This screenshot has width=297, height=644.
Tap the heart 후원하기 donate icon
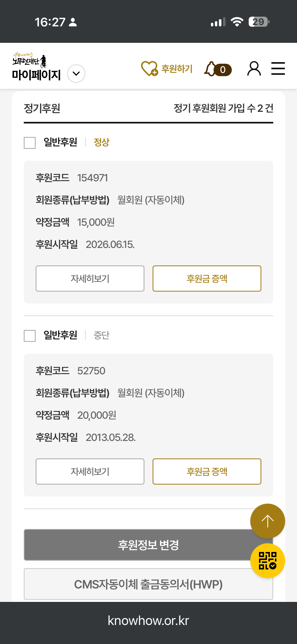coord(149,69)
